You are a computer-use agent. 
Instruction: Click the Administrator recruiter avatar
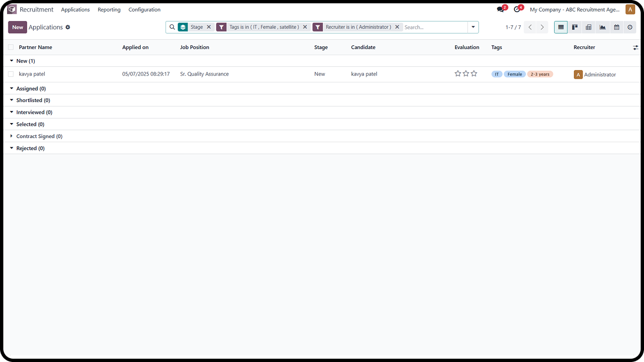(x=578, y=74)
